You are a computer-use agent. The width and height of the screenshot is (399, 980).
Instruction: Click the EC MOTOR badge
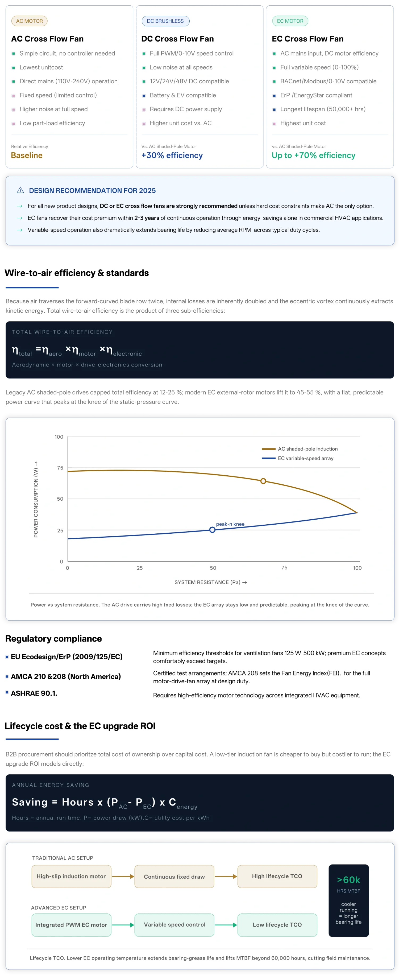(290, 21)
